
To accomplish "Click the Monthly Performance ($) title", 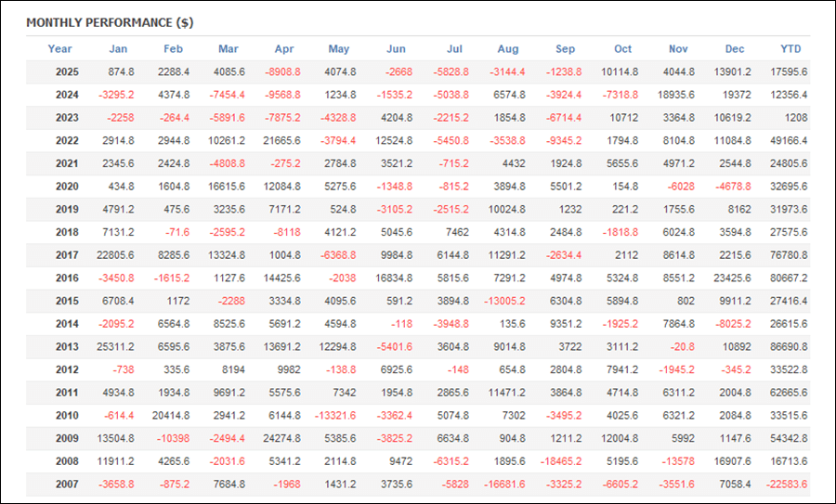I will click(110, 22).
